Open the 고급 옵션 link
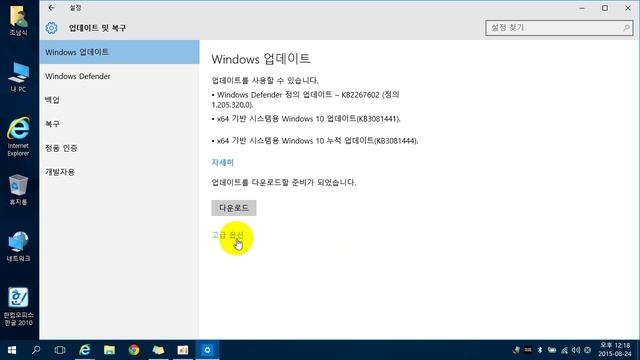This screenshot has width=640, height=360. (228, 235)
